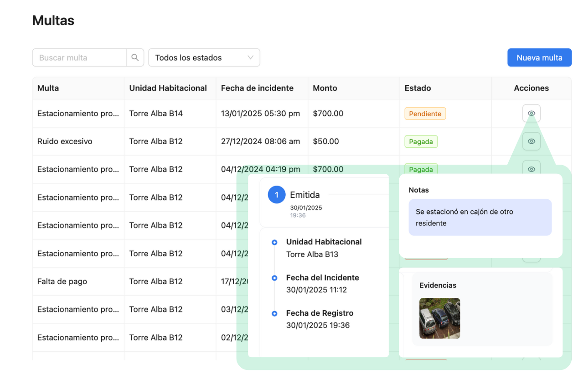Screen dimensions: 588x390
Task: Select the Fecha de Registro timeline dot
Action: click(x=274, y=314)
